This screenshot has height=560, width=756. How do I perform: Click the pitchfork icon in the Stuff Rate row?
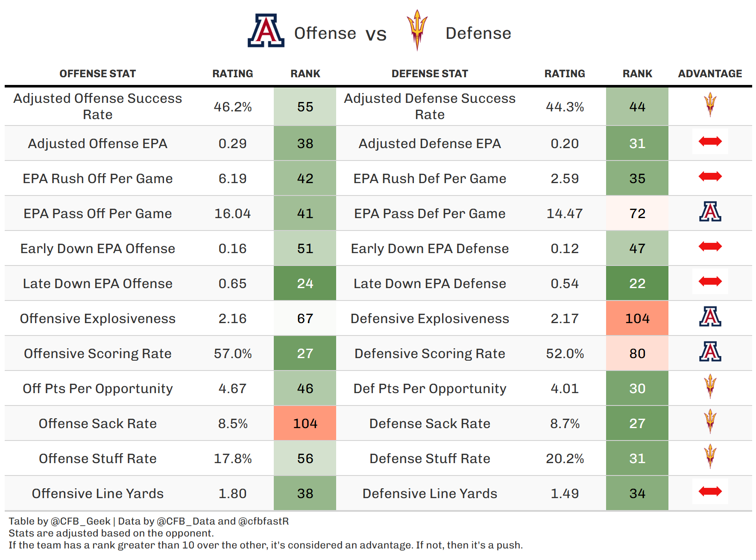710,456
